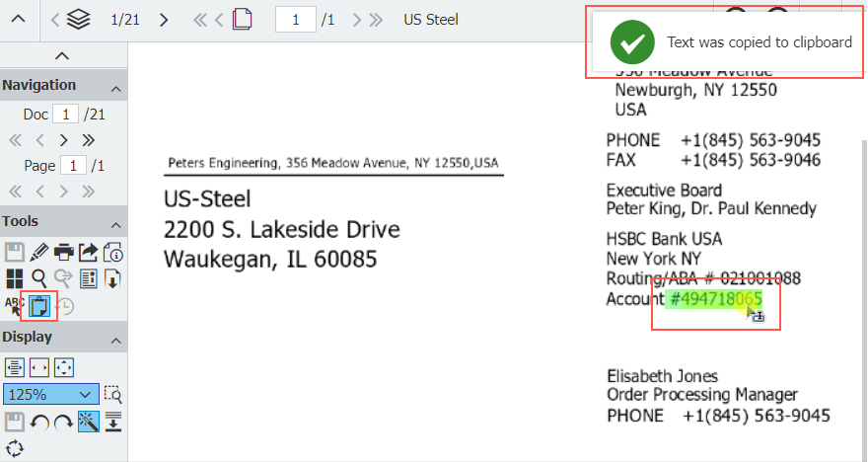This screenshot has height=462, width=868.
Task: Click the '2200 S. Lakeside Drive' line
Action: [x=282, y=229]
